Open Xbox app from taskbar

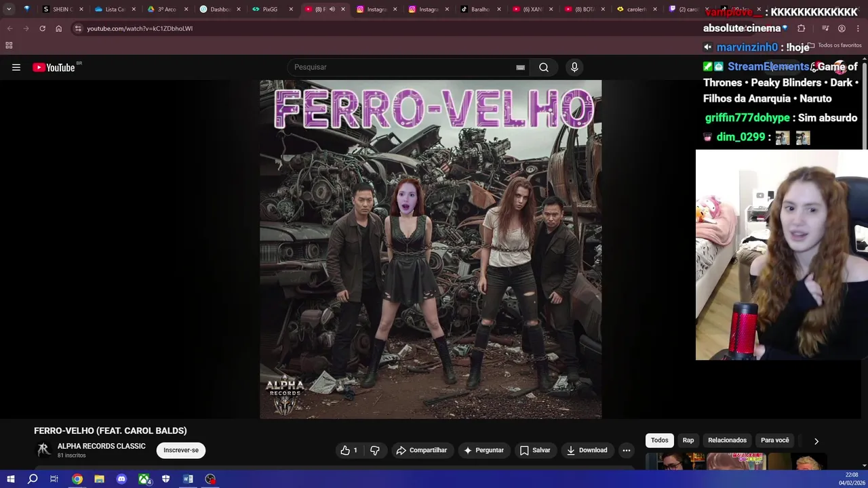[x=144, y=479]
